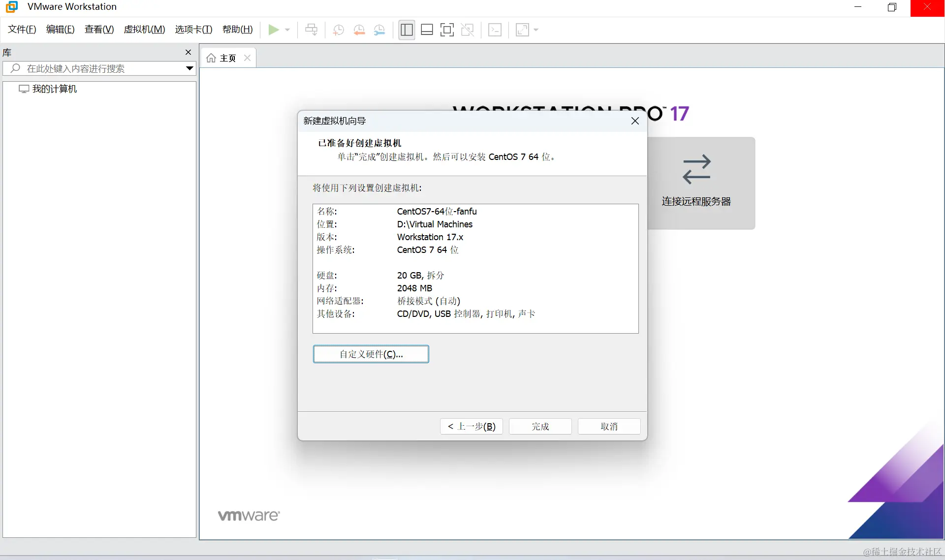Toggle the library sidebar view icon

[407, 30]
